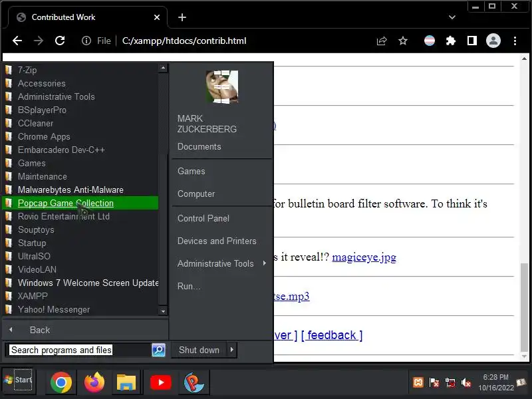The width and height of the screenshot is (532, 399).
Task: Click the Start button
Action: [x=18, y=380]
